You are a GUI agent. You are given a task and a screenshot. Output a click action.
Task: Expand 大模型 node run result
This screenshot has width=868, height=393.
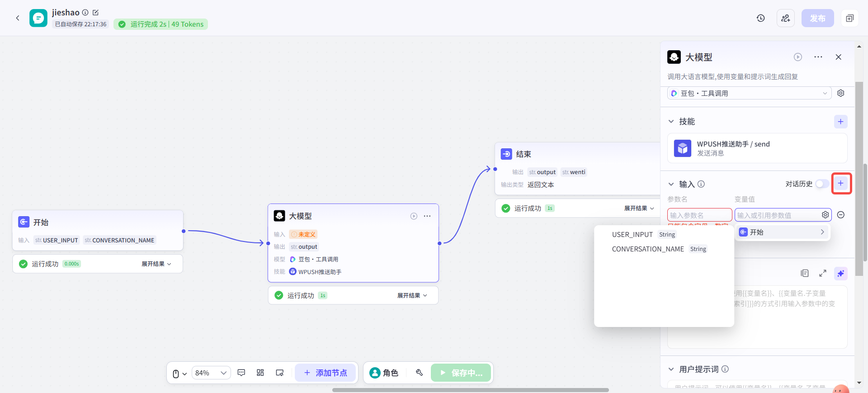[x=412, y=295]
